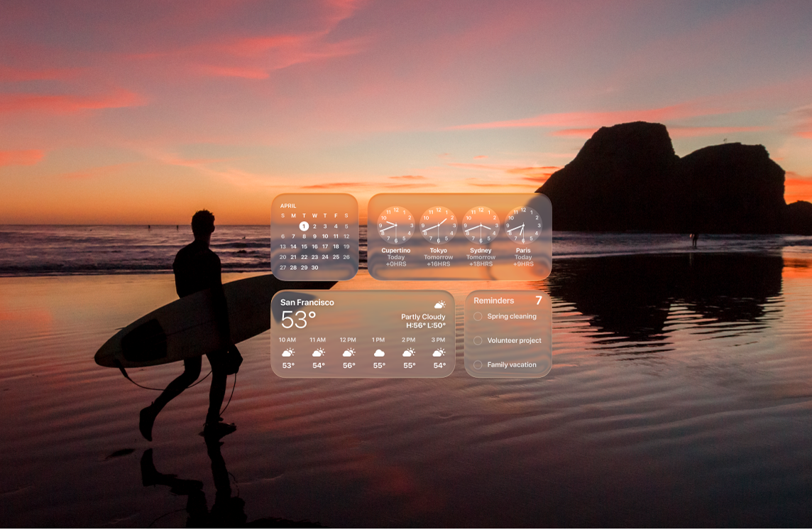This screenshot has height=530, width=812.
Task: Click the cloud icon under 1 PM
Action: (x=380, y=352)
